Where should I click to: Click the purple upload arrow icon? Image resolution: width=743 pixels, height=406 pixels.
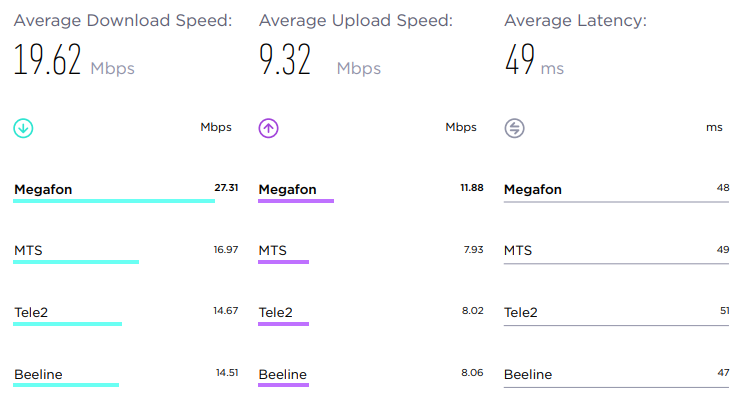point(268,128)
